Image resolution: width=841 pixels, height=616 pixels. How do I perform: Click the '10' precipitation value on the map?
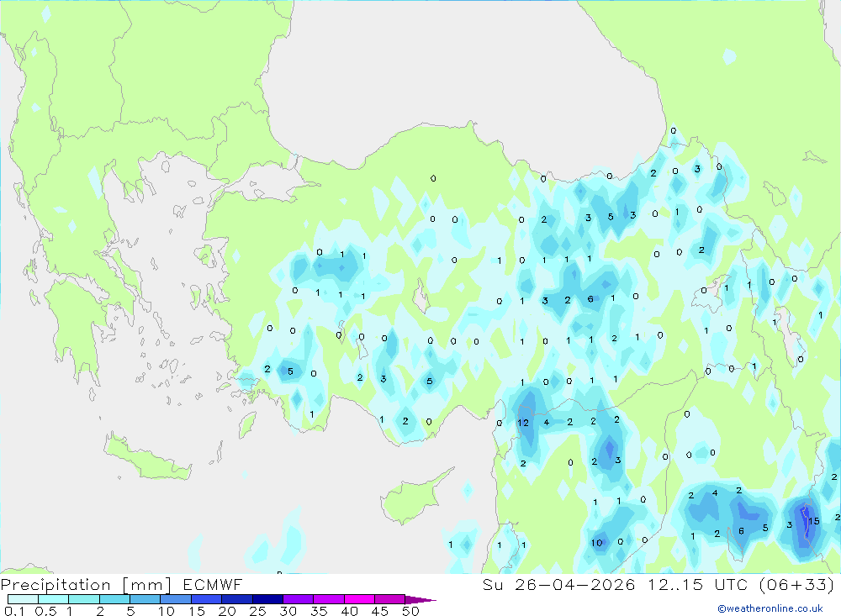(597, 543)
